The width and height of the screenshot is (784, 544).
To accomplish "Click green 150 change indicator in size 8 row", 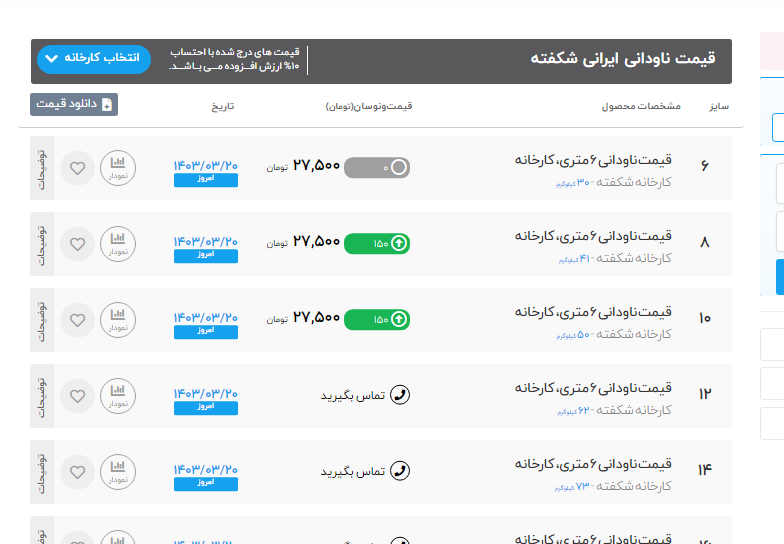I will [376, 243].
